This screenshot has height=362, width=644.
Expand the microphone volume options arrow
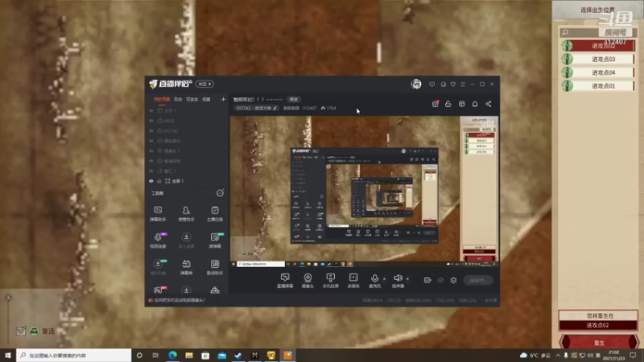[x=385, y=279]
